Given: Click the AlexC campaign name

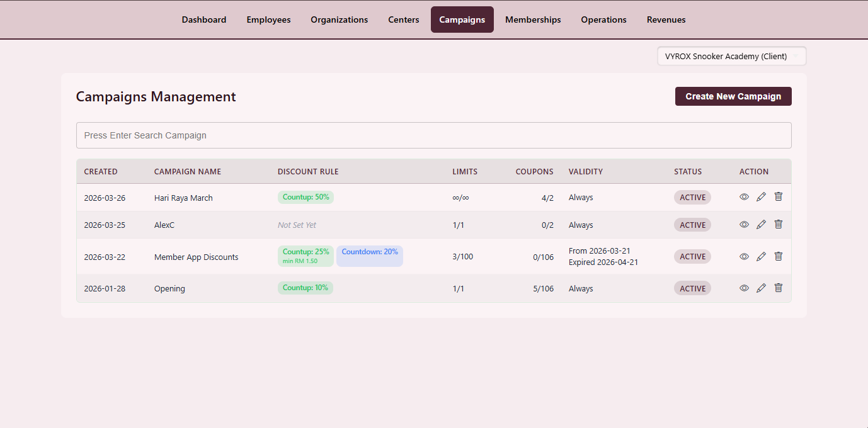Looking at the screenshot, I should point(164,225).
